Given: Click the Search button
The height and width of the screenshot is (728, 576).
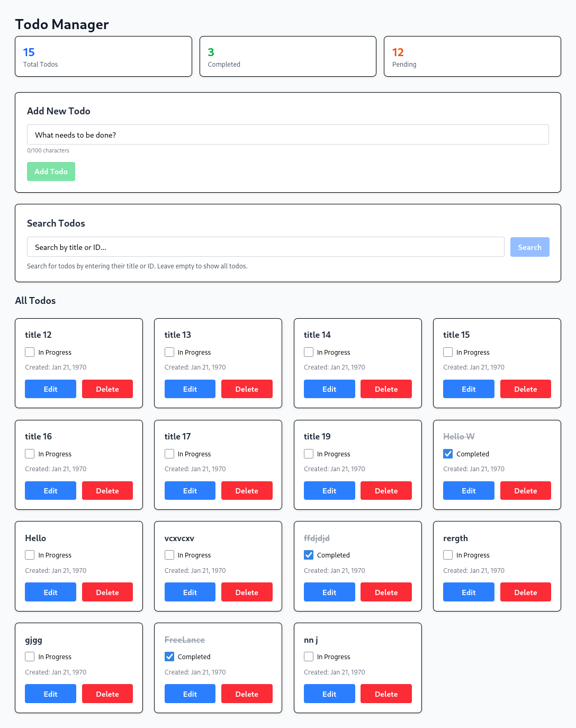Looking at the screenshot, I should (530, 247).
